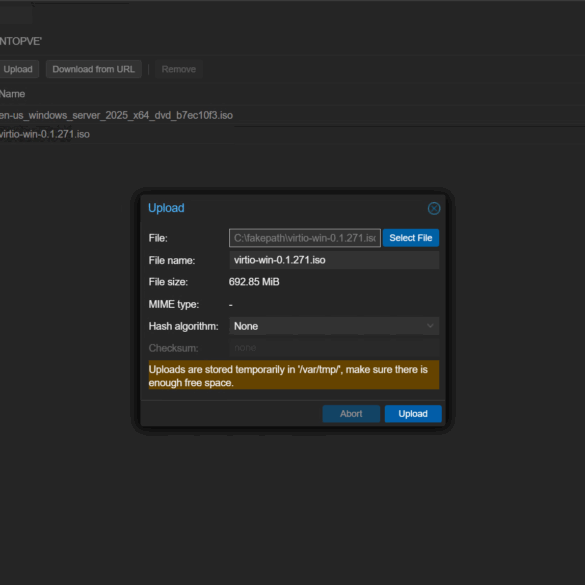This screenshot has height=585, width=585.
Task: Click the Hash algorithm label
Action: pos(183,326)
